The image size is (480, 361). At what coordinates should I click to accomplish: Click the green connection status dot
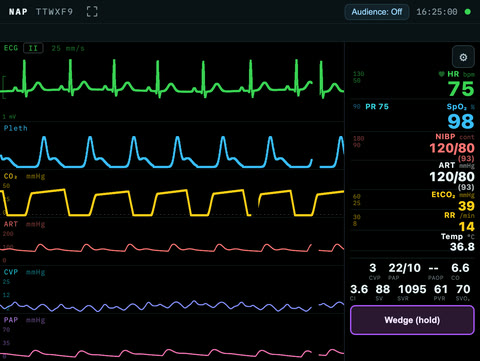[x=468, y=12]
